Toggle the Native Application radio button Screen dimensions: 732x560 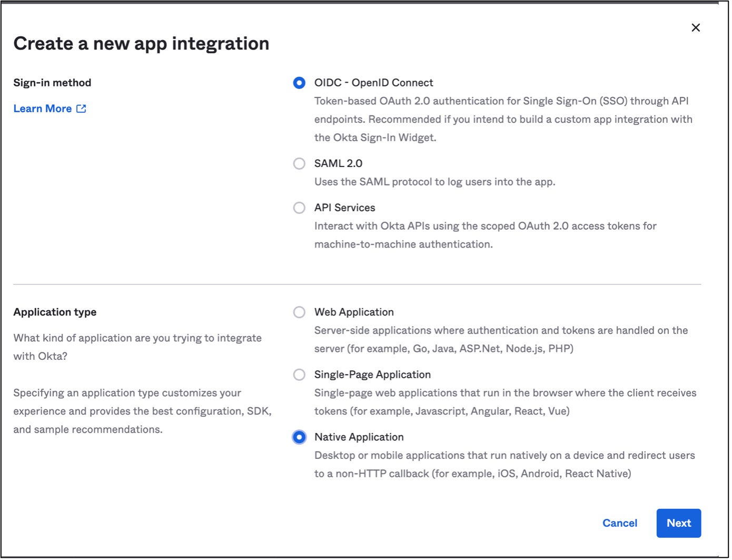click(x=299, y=437)
